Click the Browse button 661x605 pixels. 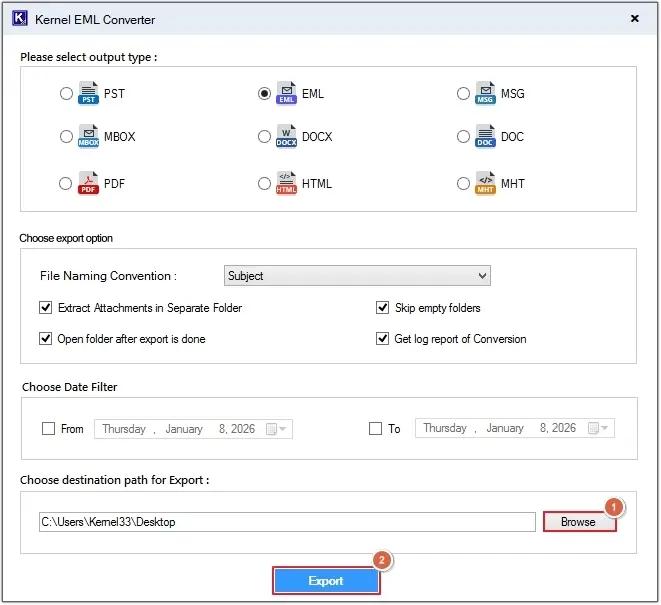(578, 522)
